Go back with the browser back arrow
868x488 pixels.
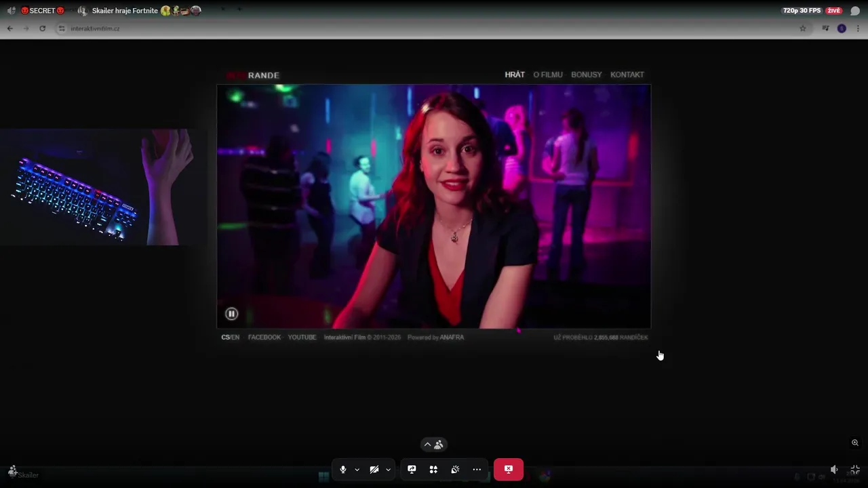pos(9,28)
